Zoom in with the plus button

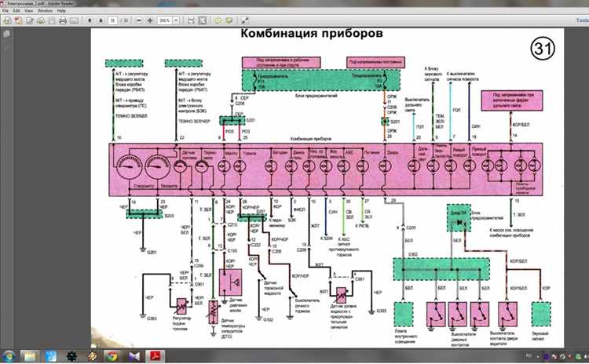tap(150, 20)
